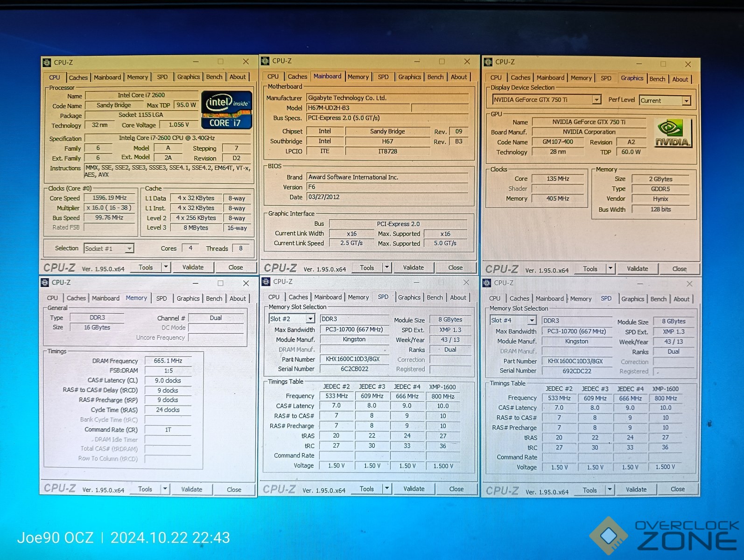The height and width of the screenshot is (560, 744).
Task: Click the GPU TDP value 60.0 W
Action: [x=631, y=152]
